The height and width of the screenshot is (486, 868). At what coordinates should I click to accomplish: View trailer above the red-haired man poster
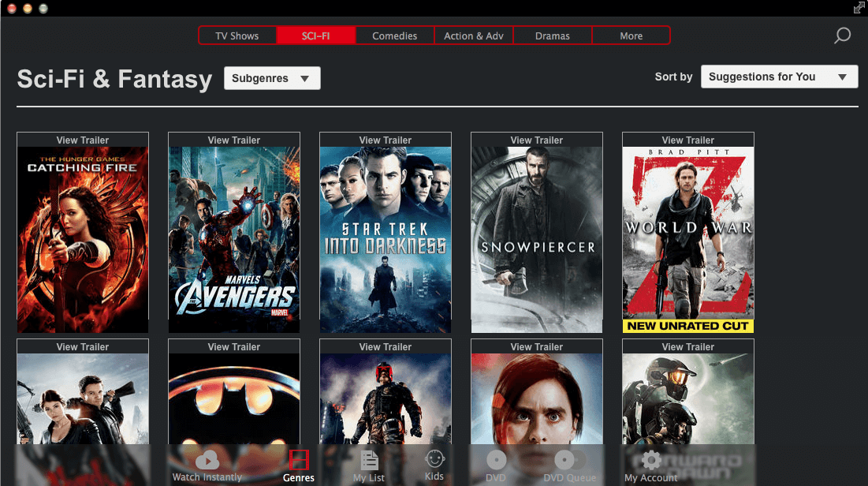536,347
